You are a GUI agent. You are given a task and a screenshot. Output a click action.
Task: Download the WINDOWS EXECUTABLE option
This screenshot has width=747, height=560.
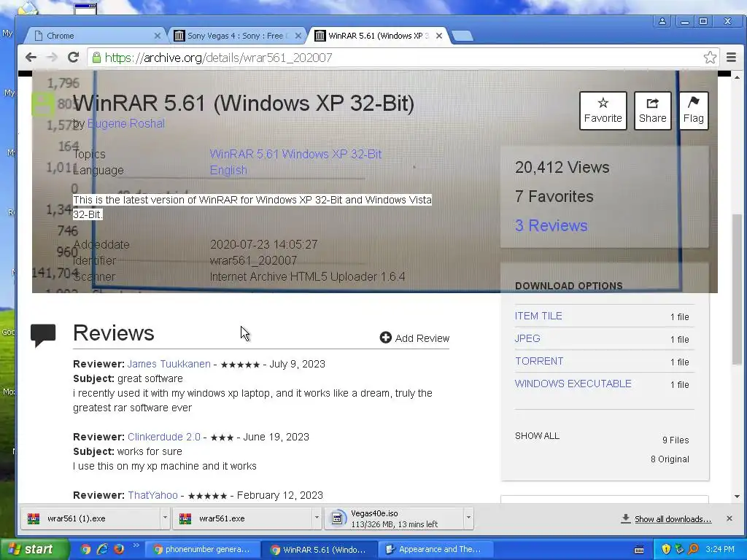573,384
